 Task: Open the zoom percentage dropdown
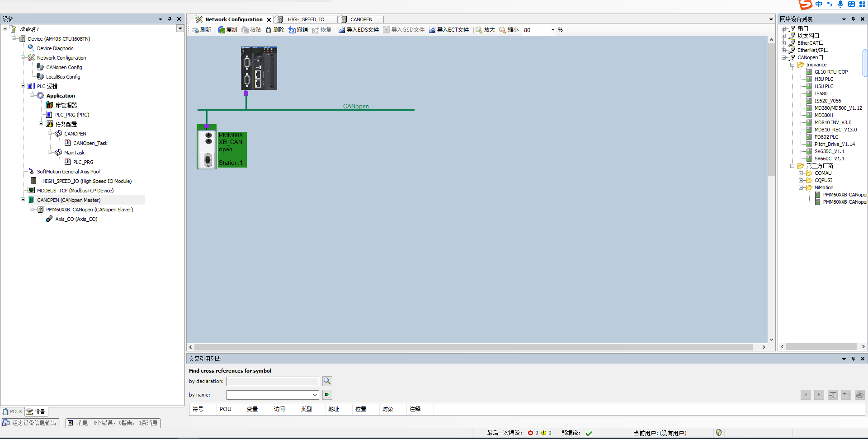(x=553, y=30)
